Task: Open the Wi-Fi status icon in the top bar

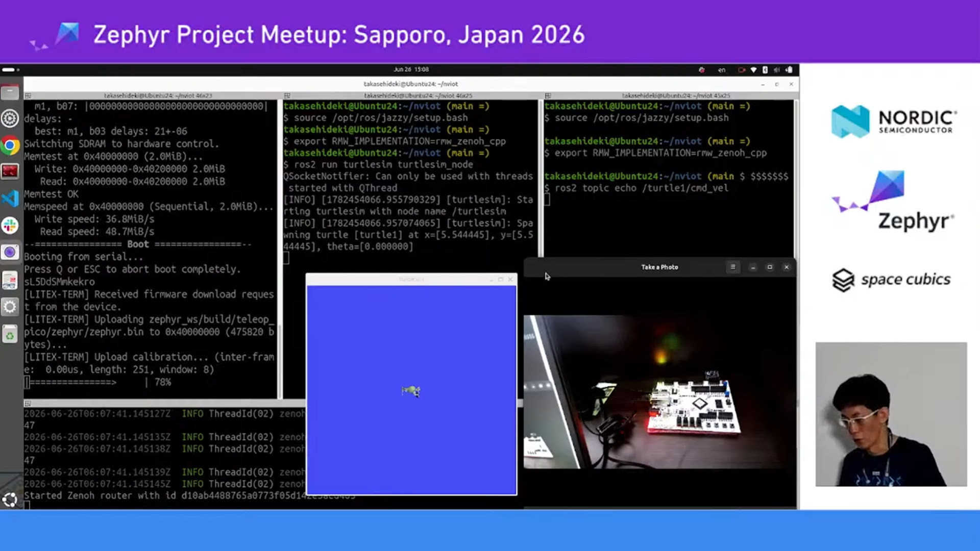Action: 753,70
